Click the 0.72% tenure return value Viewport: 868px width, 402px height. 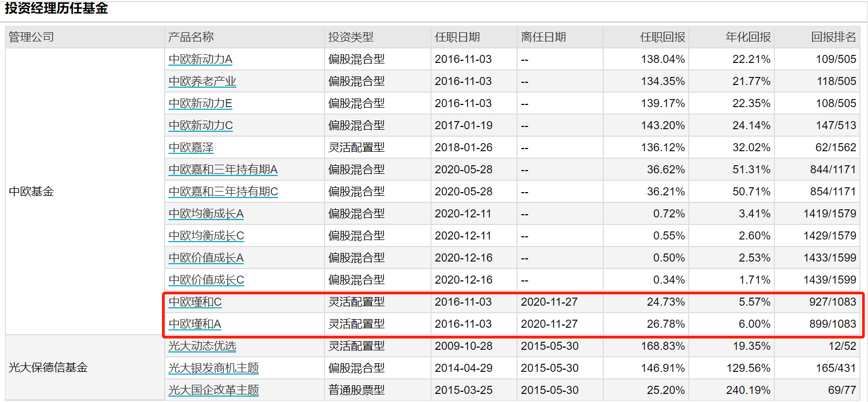pyautogui.click(x=669, y=214)
